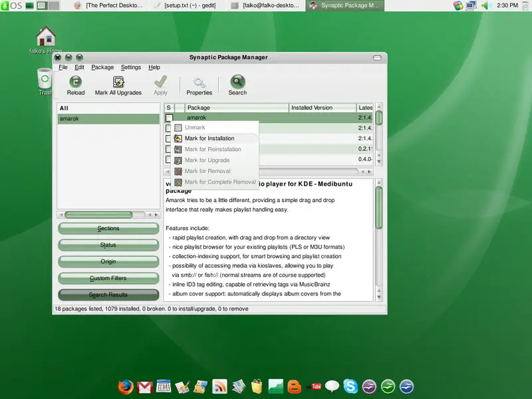Click the description pane vertical scrollbar thumb
The height and width of the screenshot is (399, 532).
[x=379, y=207]
